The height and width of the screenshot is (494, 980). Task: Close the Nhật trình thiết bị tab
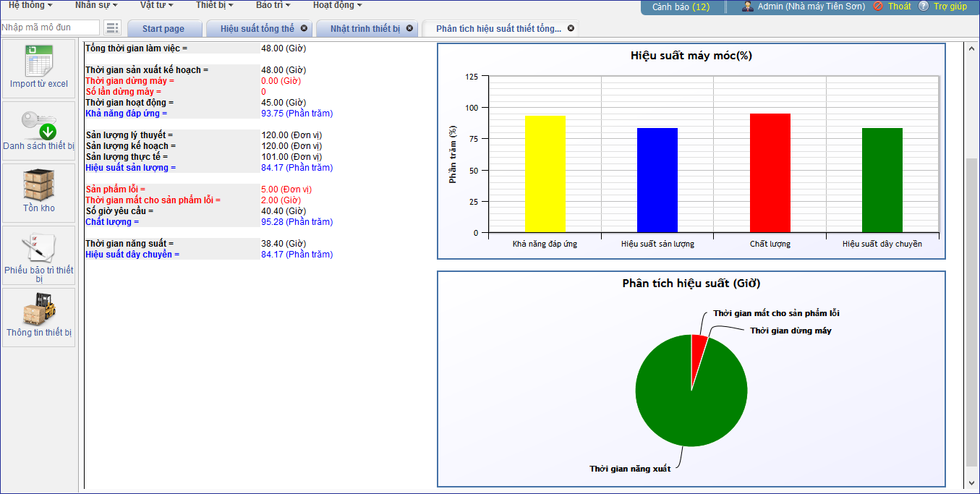pyautogui.click(x=409, y=28)
